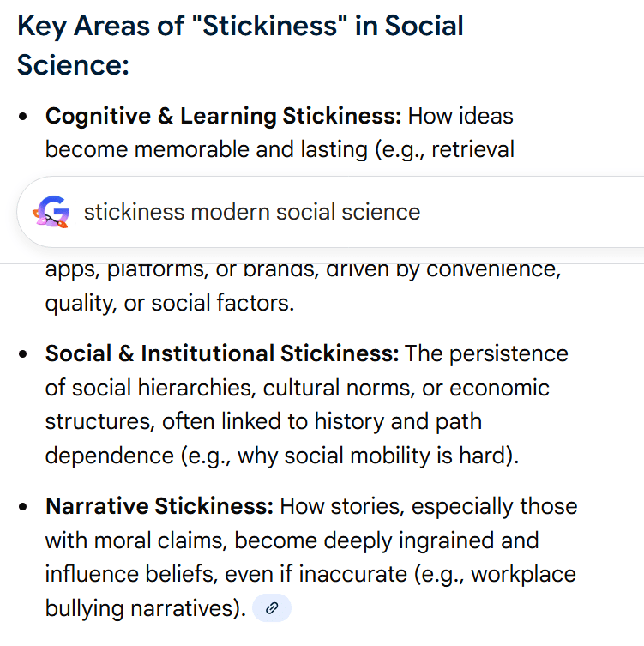Select the Cognitive & Learning Stickiness label

(x=223, y=116)
